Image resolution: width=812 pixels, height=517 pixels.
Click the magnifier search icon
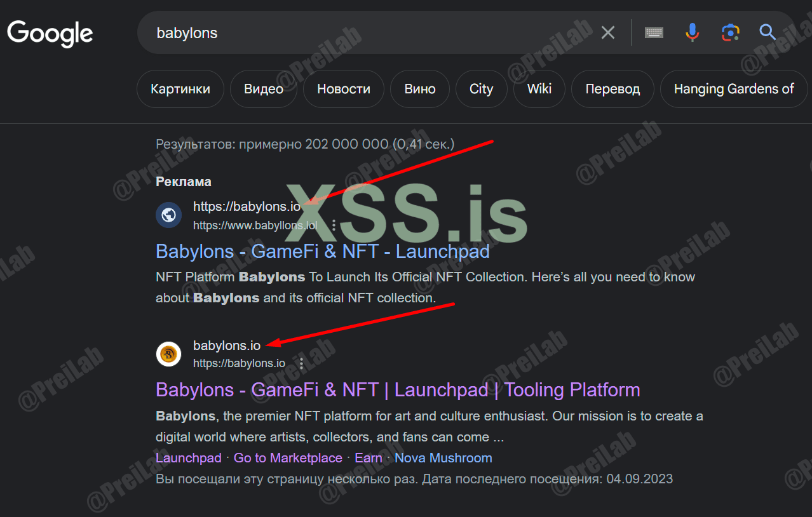coord(768,32)
